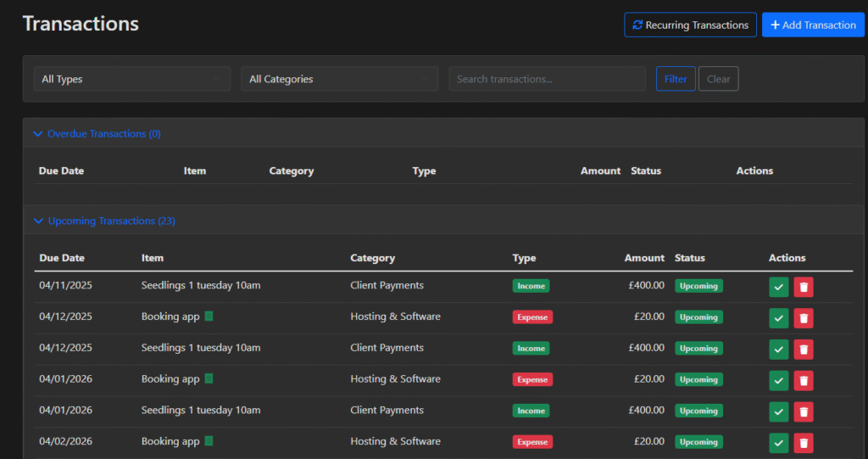Click the Expense type badge for 04/02/2026
The image size is (868, 459).
(x=532, y=442)
